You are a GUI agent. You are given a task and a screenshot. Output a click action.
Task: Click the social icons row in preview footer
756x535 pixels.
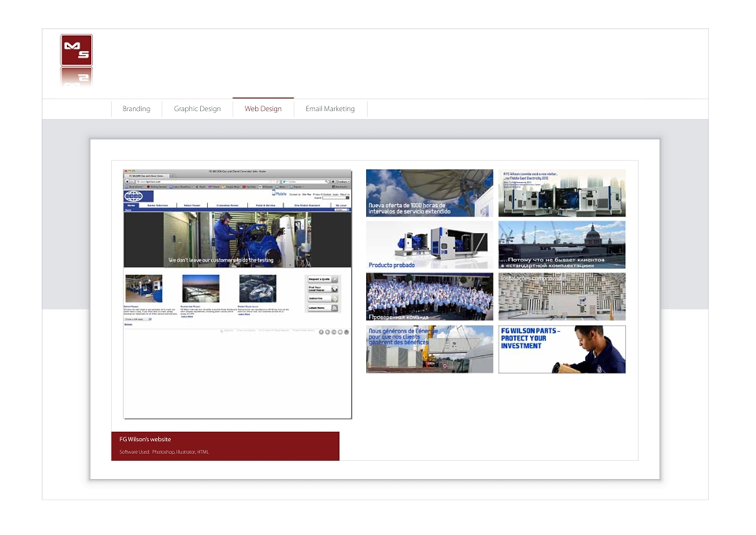334,332
